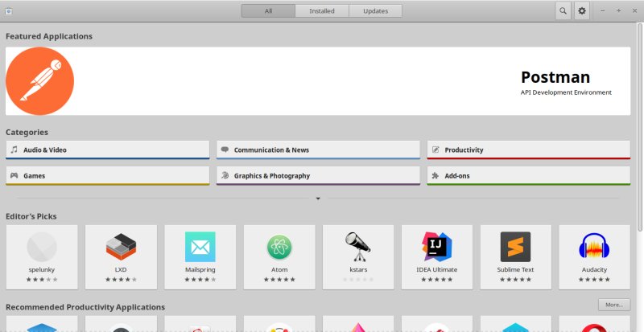Click the Audio & Video category label
644x332 pixels.
pyautogui.click(x=45, y=150)
